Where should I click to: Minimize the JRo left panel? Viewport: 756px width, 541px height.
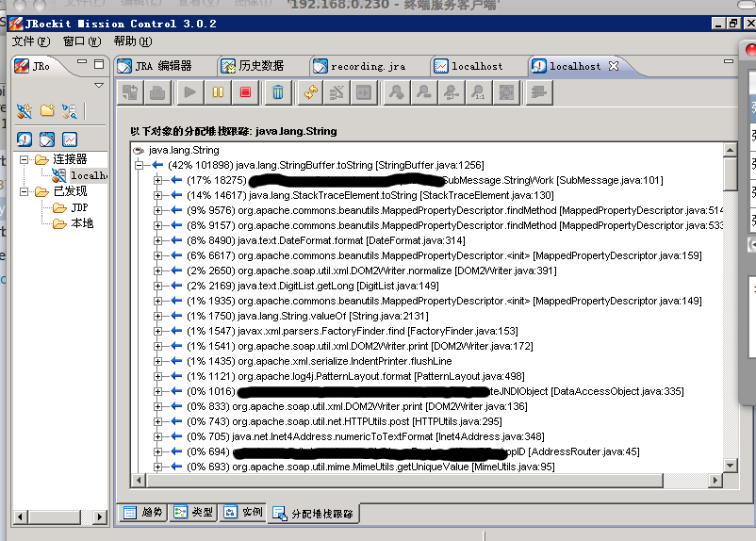[x=82, y=62]
